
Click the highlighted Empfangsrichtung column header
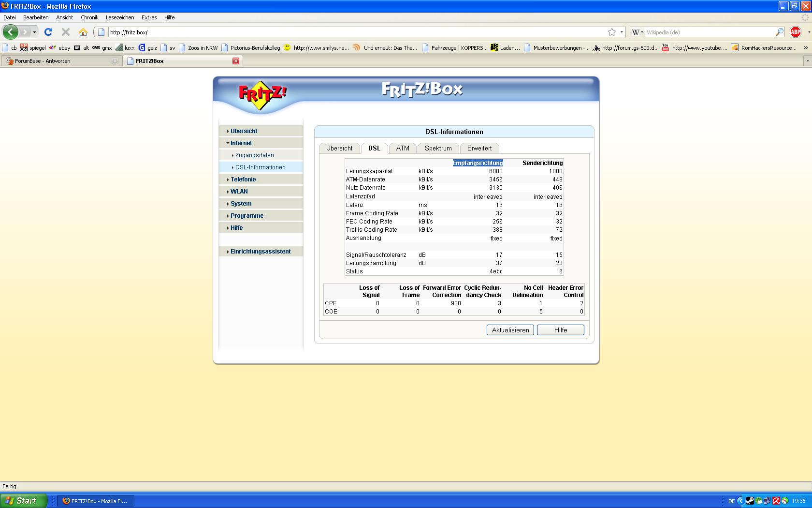coord(478,163)
